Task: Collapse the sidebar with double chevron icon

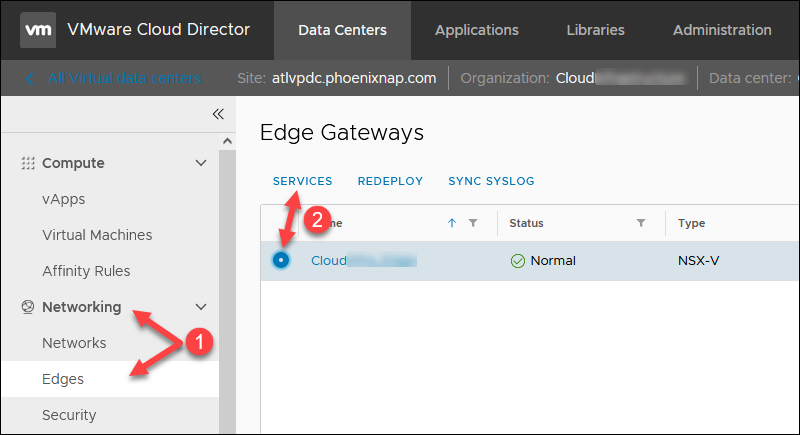Action: pyautogui.click(x=218, y=114)
